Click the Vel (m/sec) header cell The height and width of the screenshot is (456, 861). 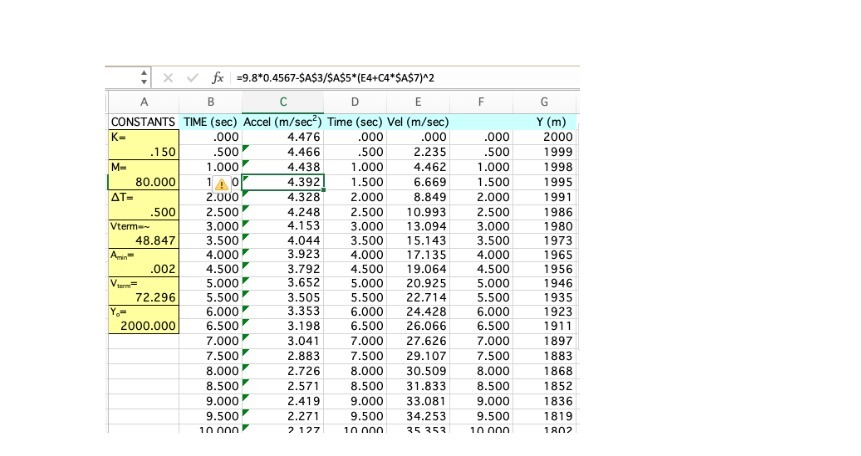(418, 122)
